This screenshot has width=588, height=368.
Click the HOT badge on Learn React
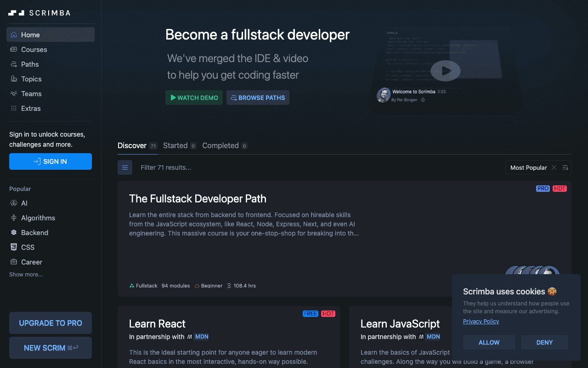pos(328,314)
